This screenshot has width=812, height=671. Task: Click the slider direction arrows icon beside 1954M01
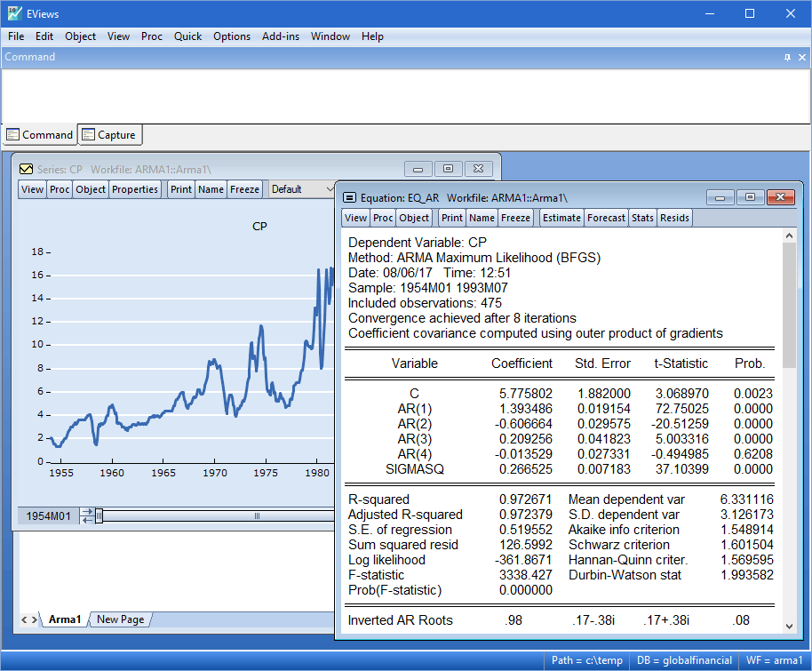tap(86, 515)
